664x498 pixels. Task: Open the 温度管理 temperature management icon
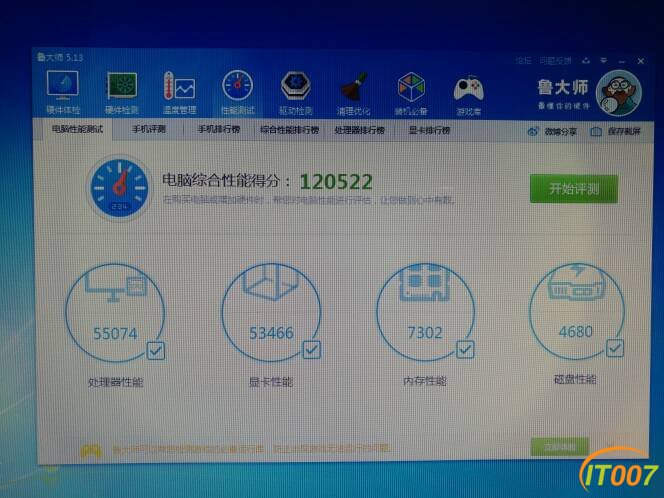coord(179,86)
